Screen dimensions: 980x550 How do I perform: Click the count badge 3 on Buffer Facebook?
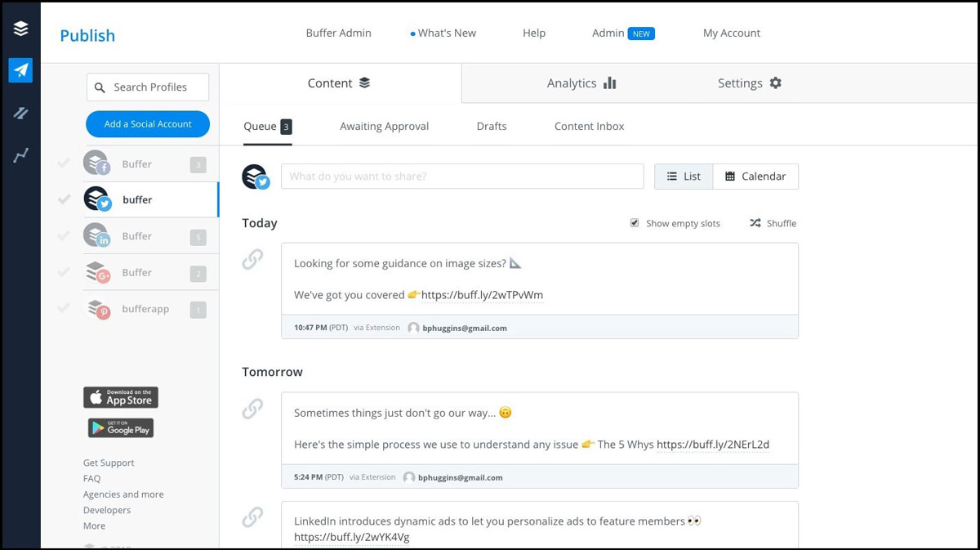[x=198, y=164]
